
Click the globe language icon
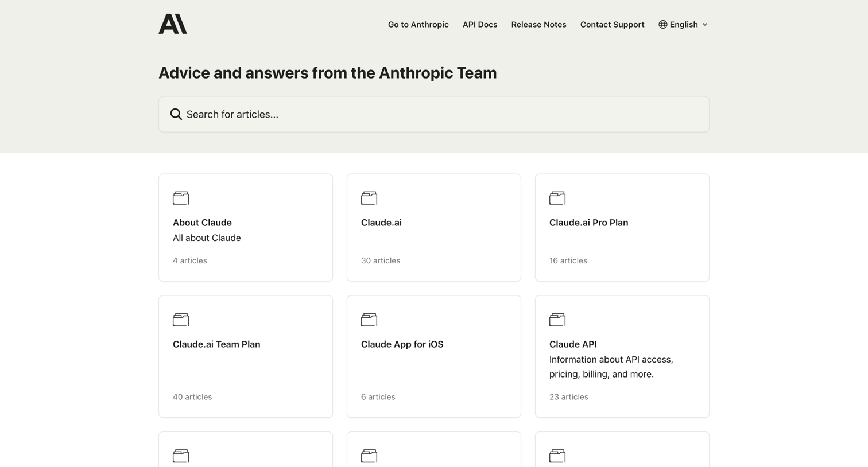tap(663, 24)
